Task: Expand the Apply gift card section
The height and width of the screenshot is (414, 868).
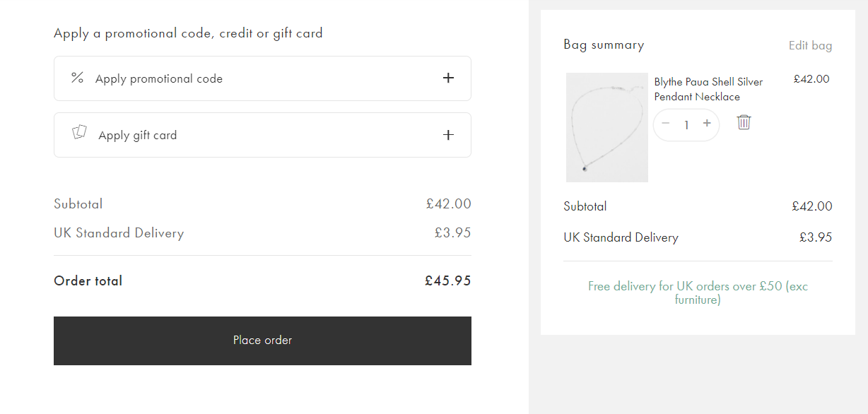Action: point(262,134)
